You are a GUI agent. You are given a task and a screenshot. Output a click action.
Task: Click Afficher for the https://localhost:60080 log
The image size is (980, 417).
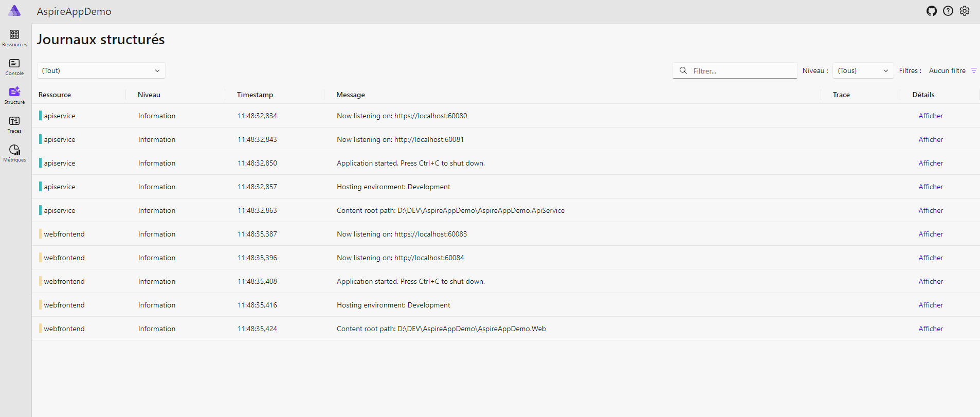(931, 116)
